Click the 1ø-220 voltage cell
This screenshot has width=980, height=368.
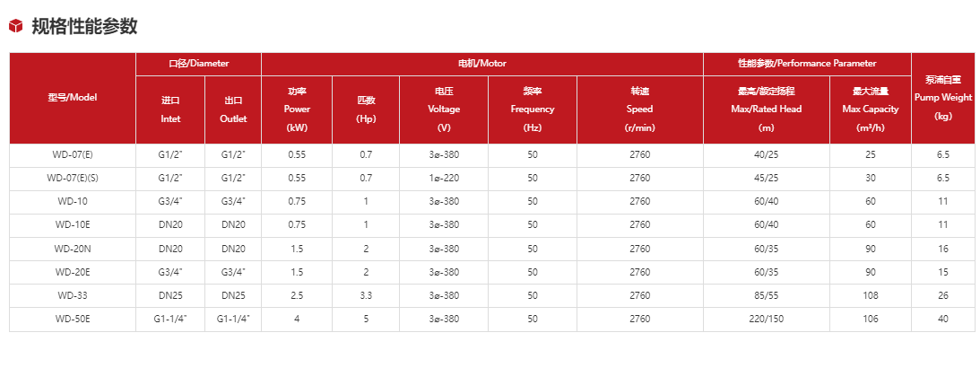point(444,178)
